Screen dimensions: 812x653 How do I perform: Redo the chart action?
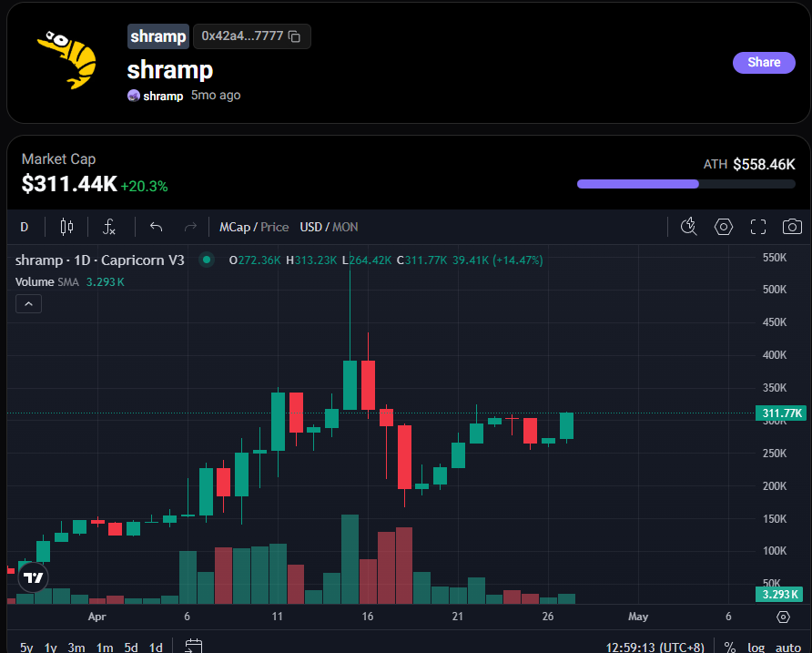point(190,227)
